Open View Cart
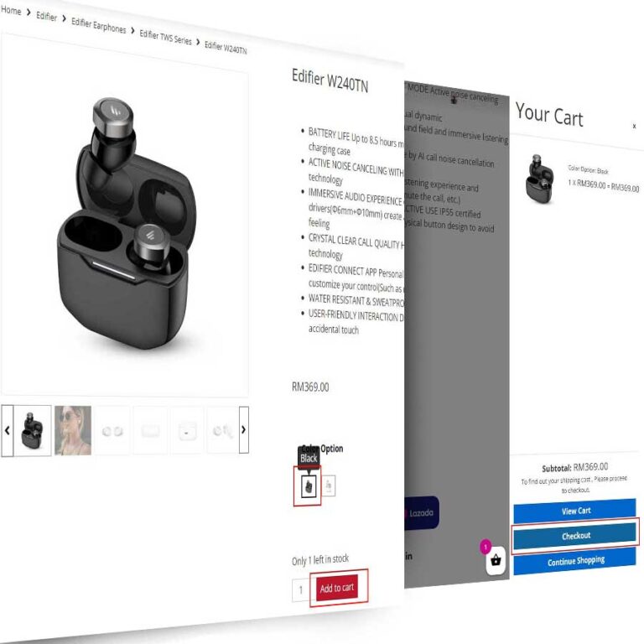The image size is (644, 644). (575, 511)
